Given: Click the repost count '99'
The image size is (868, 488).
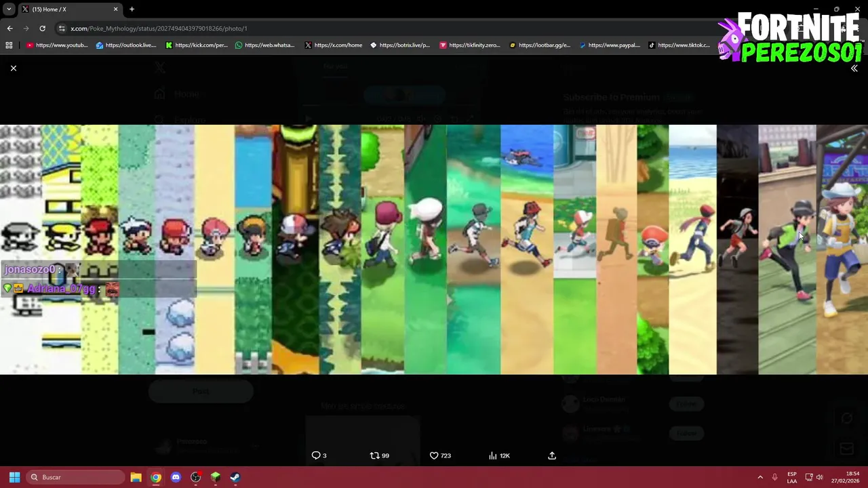Looking at the screenshot, I should tap(385, 456).
